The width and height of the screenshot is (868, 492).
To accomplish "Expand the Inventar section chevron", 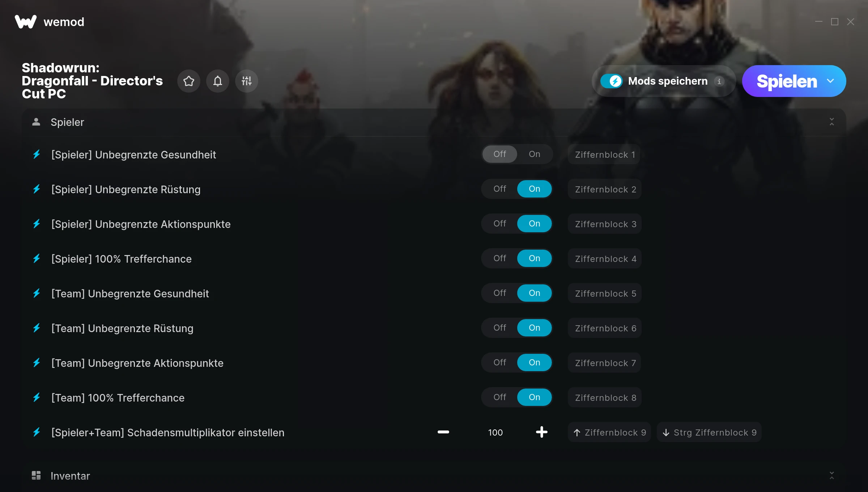I will click(832, 475).
